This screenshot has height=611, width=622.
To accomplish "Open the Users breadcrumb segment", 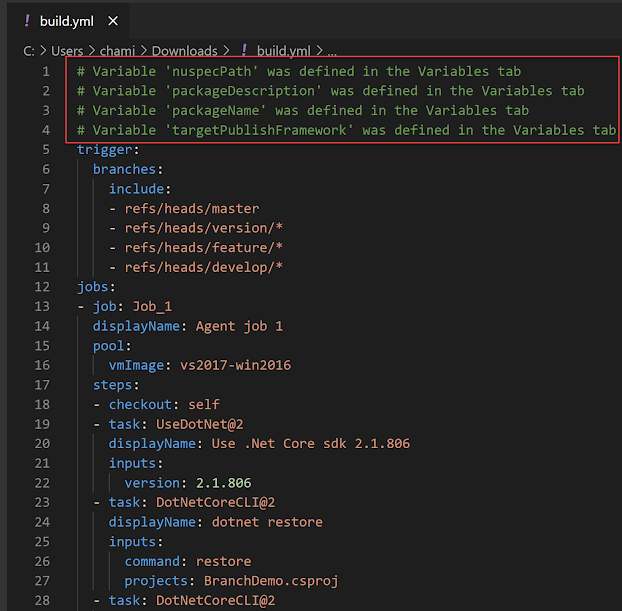I will 67,51.
